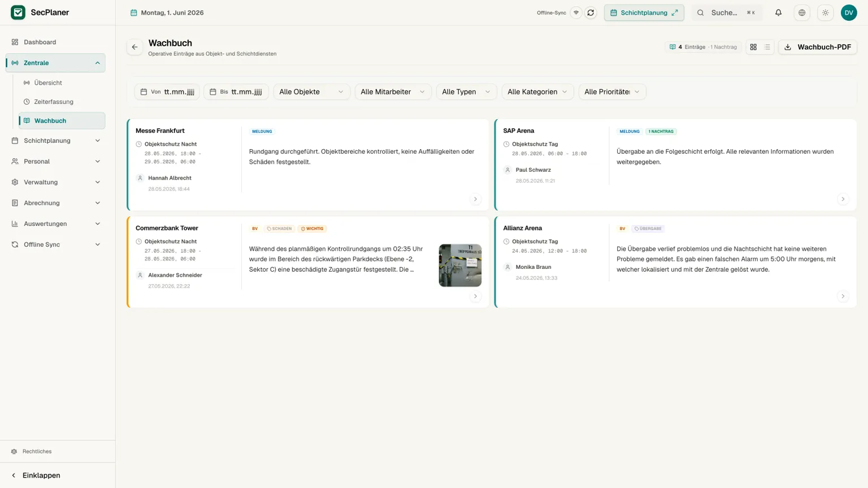This screenshot has width=868, height=488.
Task: Click the 1 NACHTRAG badge on SAP Arena
Action: (661, 131)
